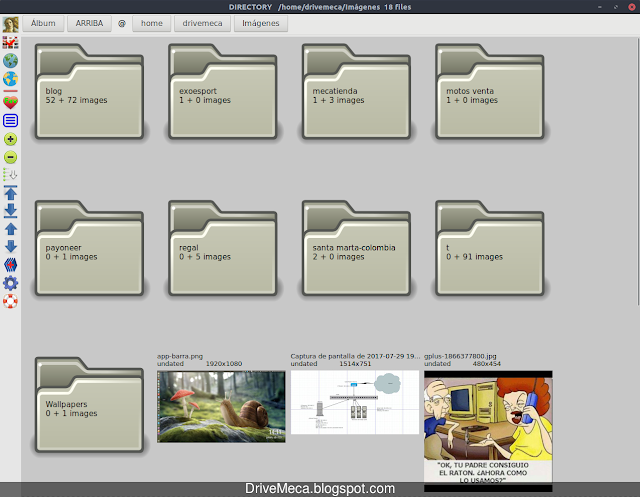This screenshot has width=640, height=497.
Task: Click the plain blue up arrow
Action: point(11,229)
